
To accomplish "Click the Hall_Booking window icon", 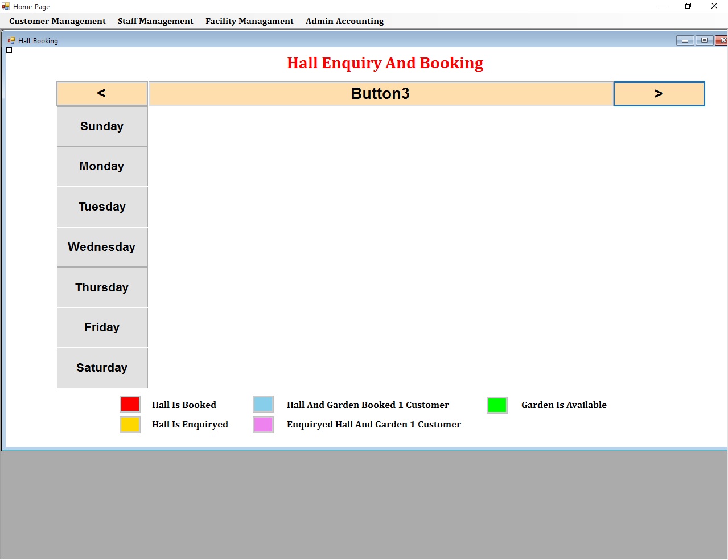I will (11, 40).
